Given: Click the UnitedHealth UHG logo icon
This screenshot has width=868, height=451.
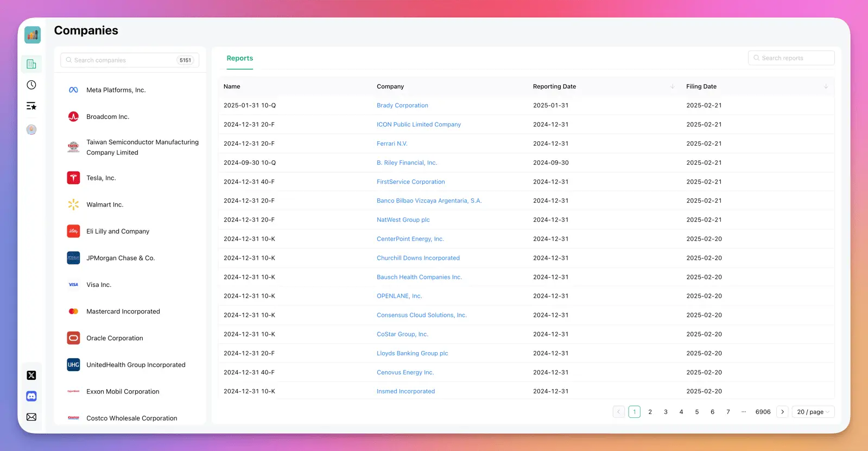Looking at the screenshot, I should (x=73, y=365).
